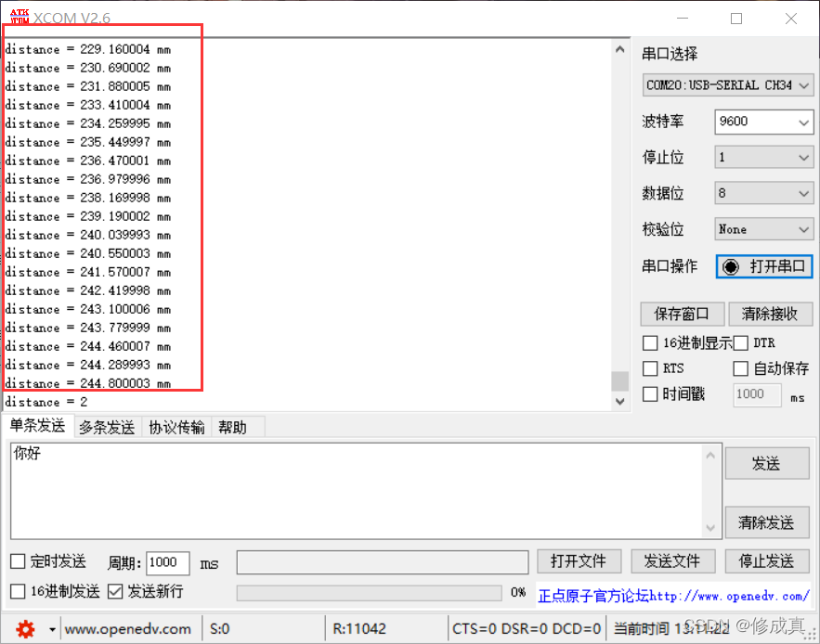Click the 清除发送 button
This screenshot has width=820, height=644.
pos(767,522)
